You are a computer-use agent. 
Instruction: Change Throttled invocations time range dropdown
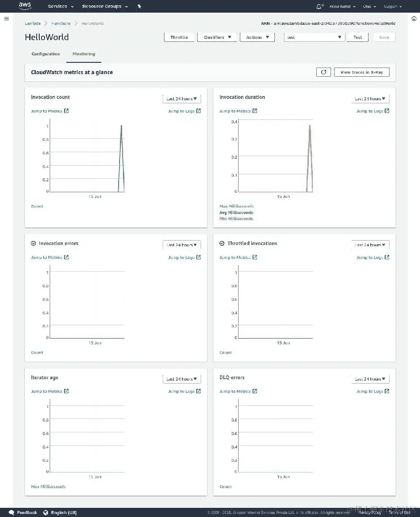370,245
